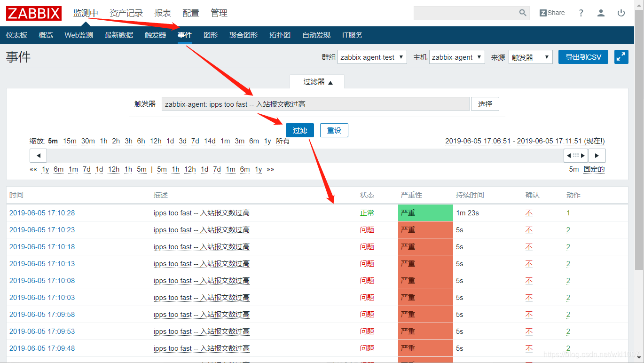Viewport: 644px width, 363px height.
Task: Click actions count 1 in 17:10:28 row
Action: tap(568, 213)
